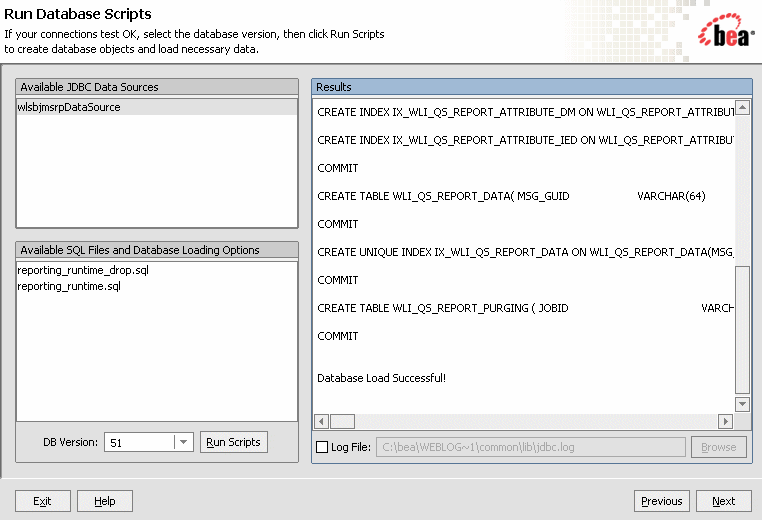Click the Results scroll down arrow
This screenshot has height=520, width=762.
click(x=742, y=404)
